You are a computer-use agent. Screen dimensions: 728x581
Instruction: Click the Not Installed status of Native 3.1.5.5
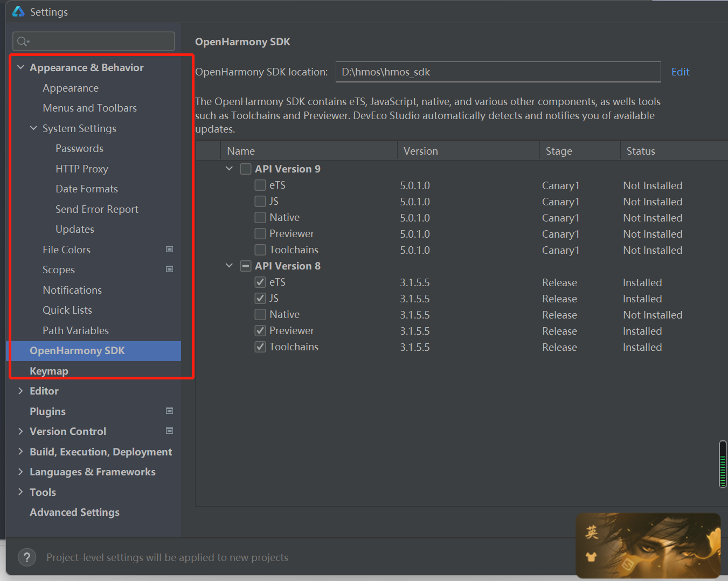(653, 315)
